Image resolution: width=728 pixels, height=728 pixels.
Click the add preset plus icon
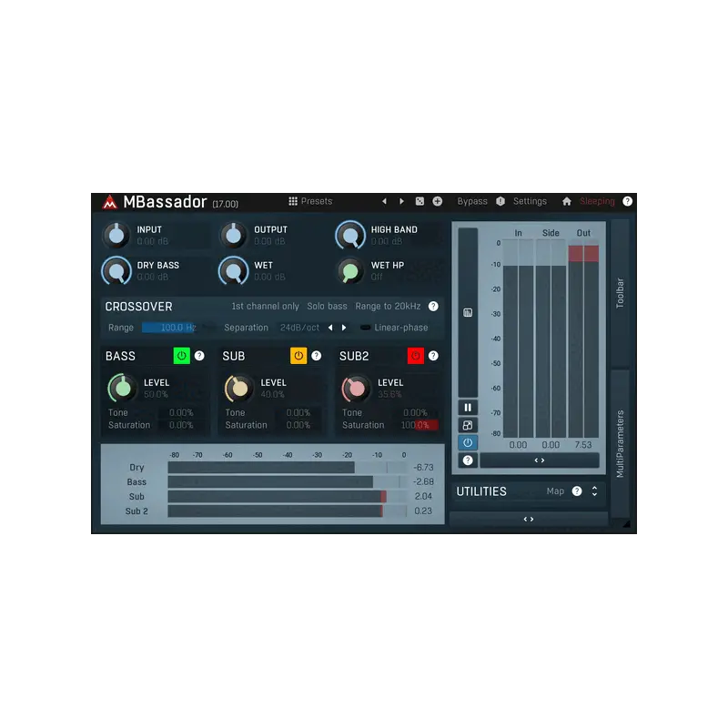coord(438,201)
